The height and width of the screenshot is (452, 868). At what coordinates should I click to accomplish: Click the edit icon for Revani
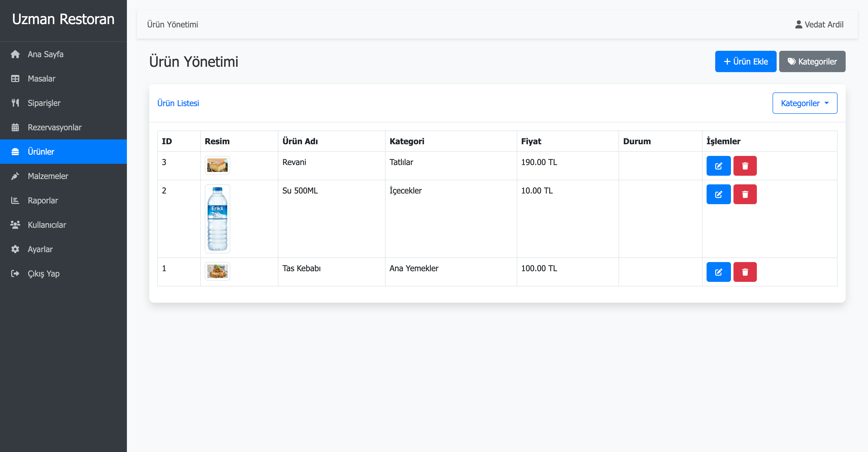click(718, 166)
